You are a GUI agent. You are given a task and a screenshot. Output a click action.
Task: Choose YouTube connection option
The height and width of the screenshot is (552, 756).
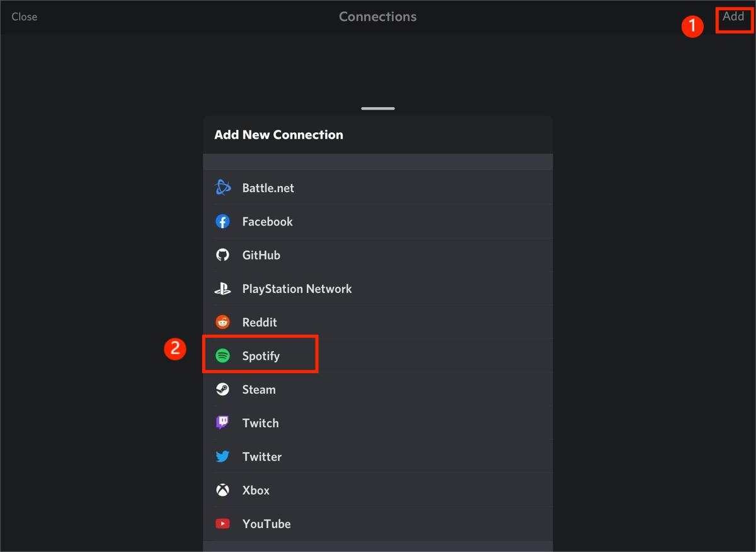[x=377, y=524]
